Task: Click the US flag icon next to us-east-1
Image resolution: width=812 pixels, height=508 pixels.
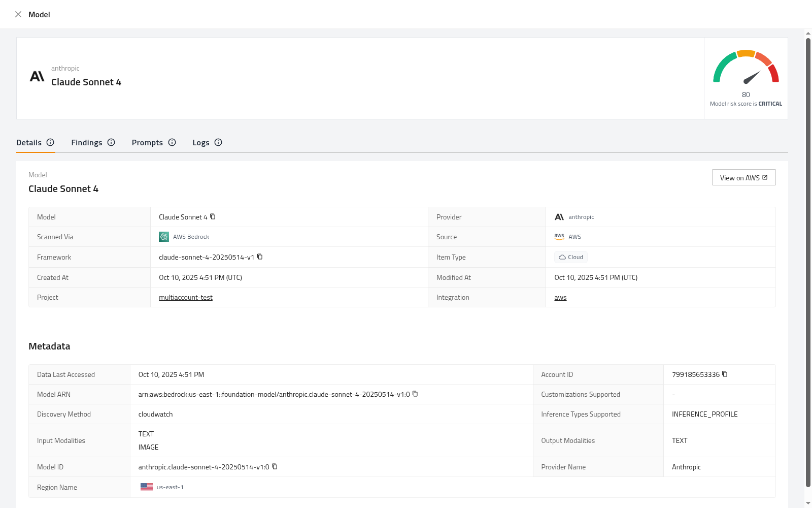Action: tap(147, 487)
